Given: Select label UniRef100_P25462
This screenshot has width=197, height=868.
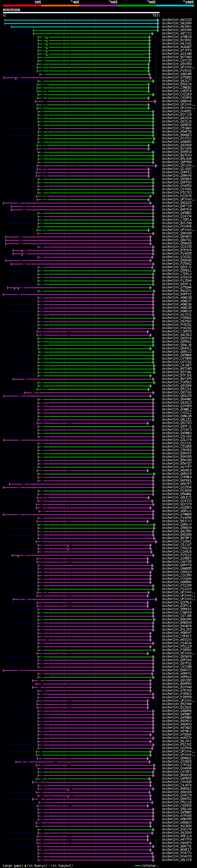Looking at the screenshot, I should pos(176,264).
